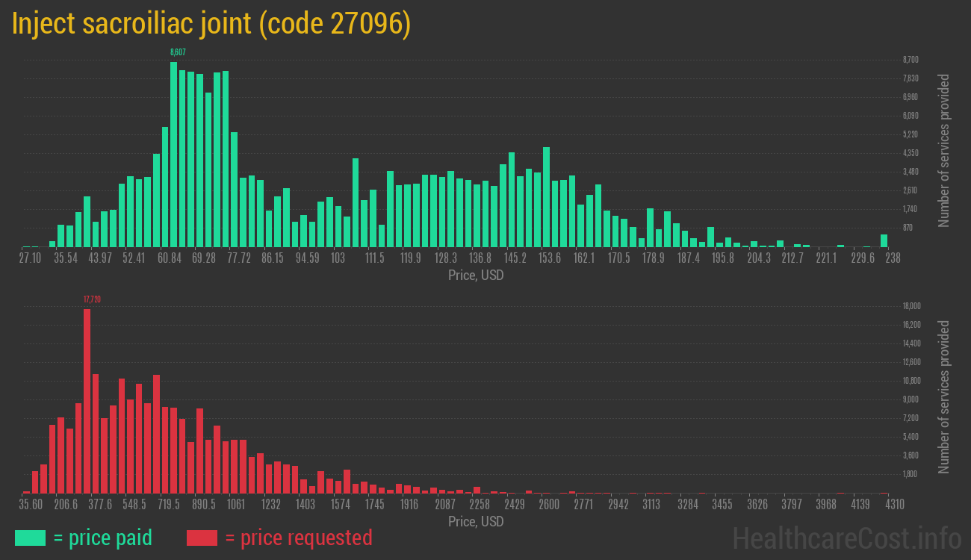Image resolution: width=971 pixels, height=560 pixels.
Task: Click the "= price requested" legend text
Action: click(298, 538)
